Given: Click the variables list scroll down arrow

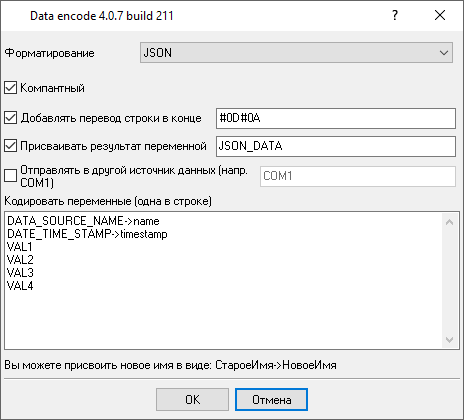Looking at the screenshot, I should coord(449,339).
